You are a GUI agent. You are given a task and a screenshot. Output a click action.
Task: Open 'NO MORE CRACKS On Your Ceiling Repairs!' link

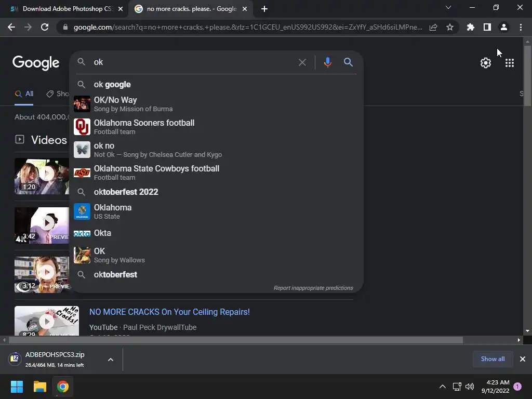[x=169, y=312]
